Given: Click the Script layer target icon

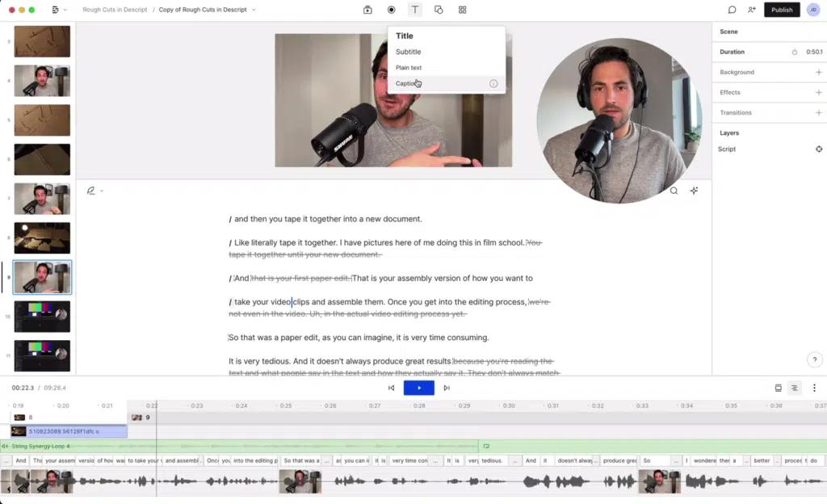Looking at the screenshot, I should 819,149.
